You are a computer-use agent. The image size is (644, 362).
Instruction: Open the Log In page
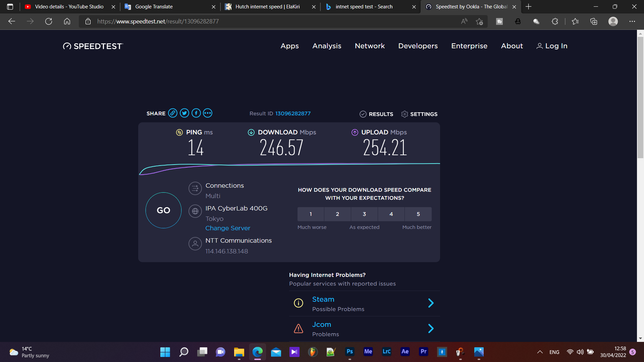click(x=552, y=46)
